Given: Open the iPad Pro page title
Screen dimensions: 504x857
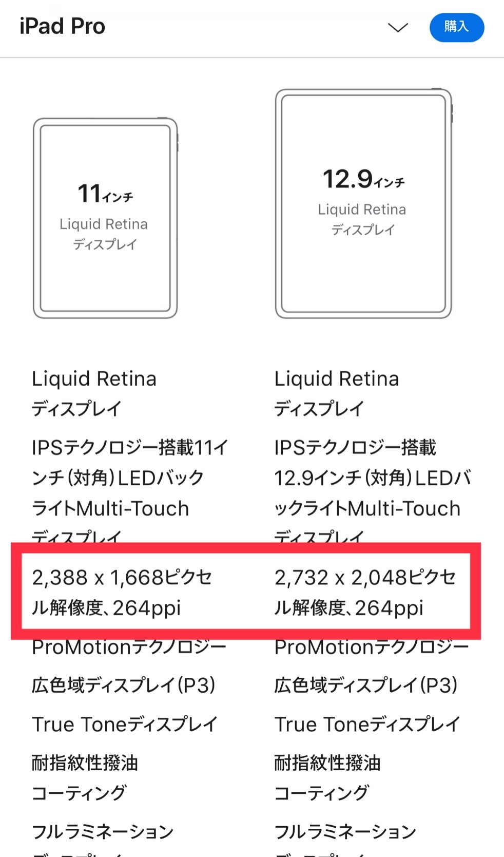Looking at the screenshot, I should click(x=62, y=26).
